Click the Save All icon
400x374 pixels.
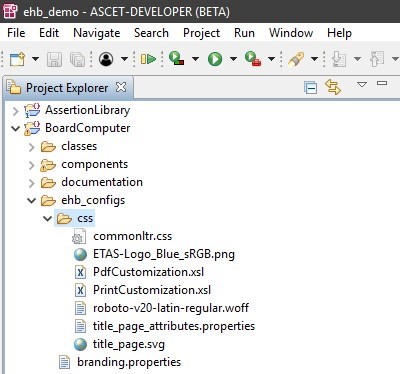[x=77, y=59]
